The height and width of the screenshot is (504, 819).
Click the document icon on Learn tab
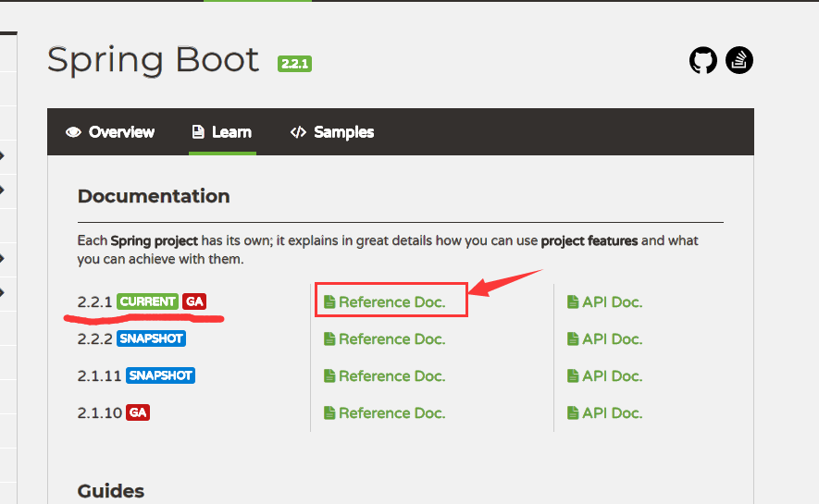click(x=198, y=132)
